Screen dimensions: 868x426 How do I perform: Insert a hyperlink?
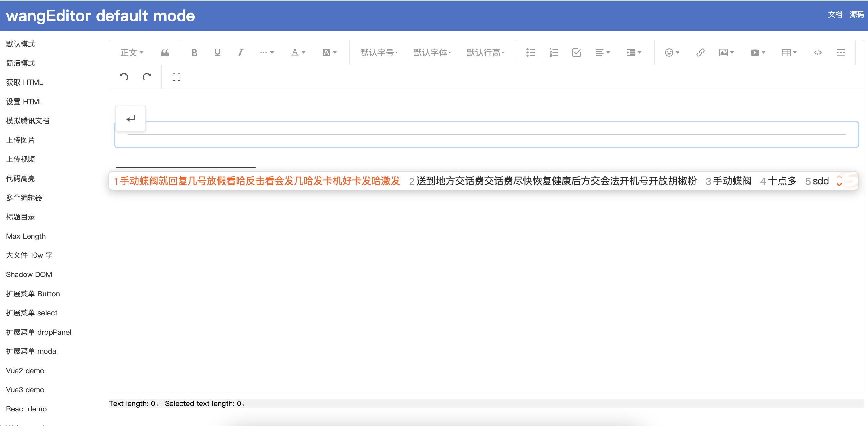tap(700, 53)
